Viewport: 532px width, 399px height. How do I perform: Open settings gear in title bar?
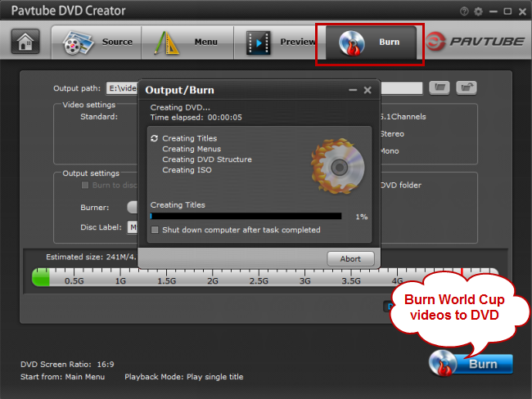(x=479, y=11)
